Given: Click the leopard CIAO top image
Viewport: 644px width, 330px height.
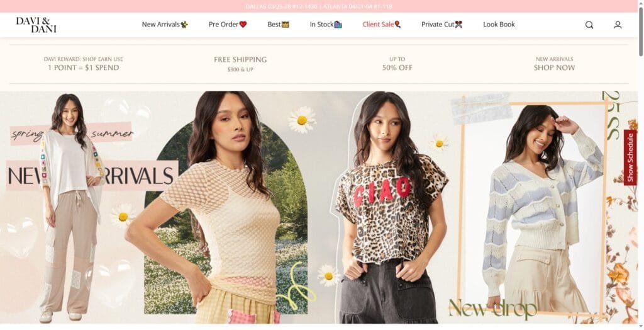Looking at the screenshot, I should click(390, 207).
